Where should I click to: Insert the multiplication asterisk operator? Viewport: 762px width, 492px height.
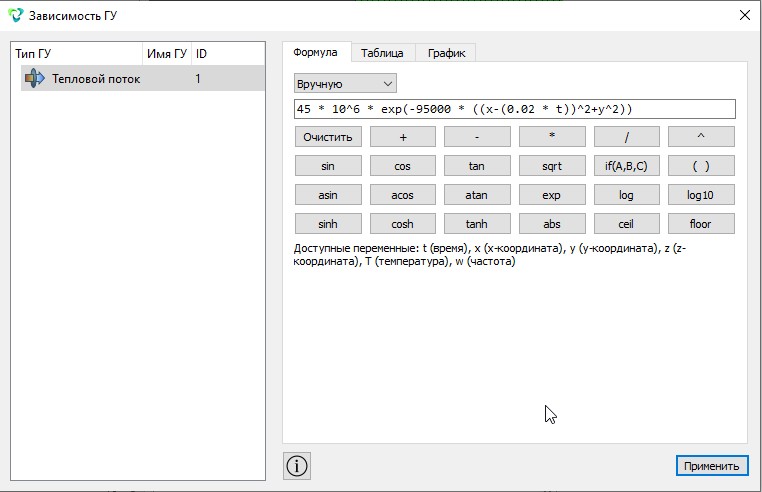552,137
